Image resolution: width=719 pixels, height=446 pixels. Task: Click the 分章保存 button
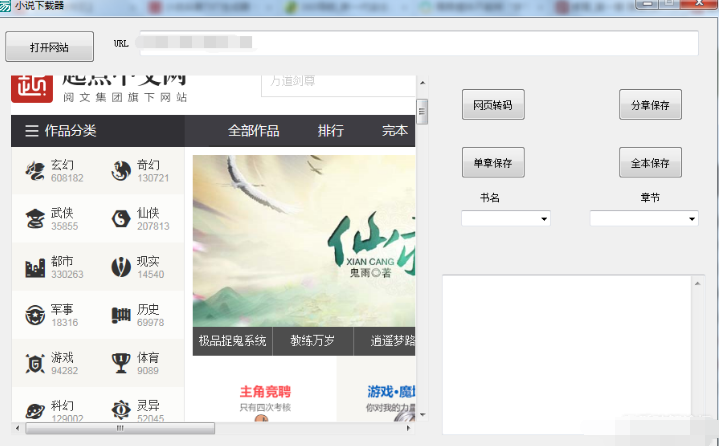(x=650, y=105)
